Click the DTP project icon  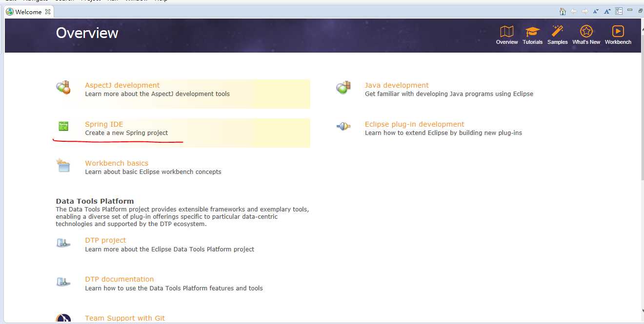(x=63, y=243)
